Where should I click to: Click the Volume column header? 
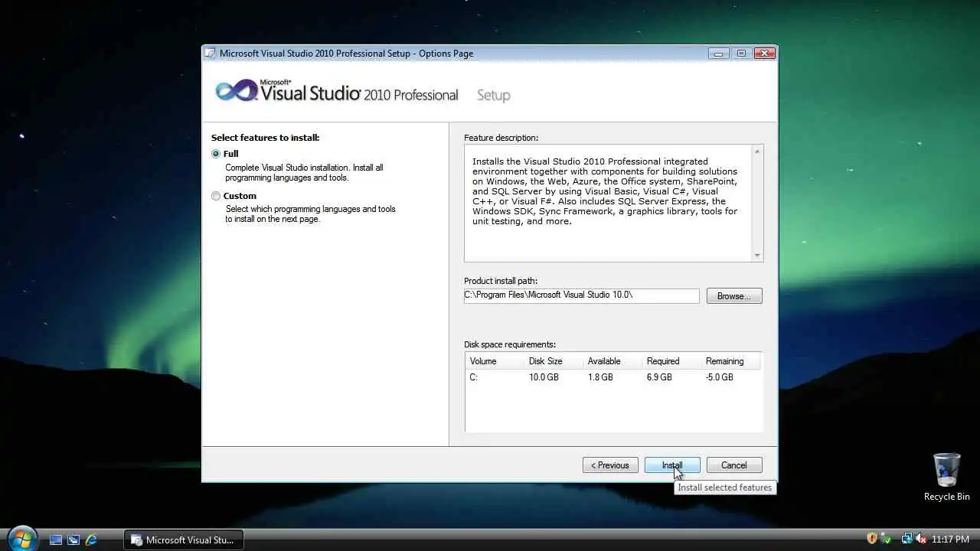point(494,361)
